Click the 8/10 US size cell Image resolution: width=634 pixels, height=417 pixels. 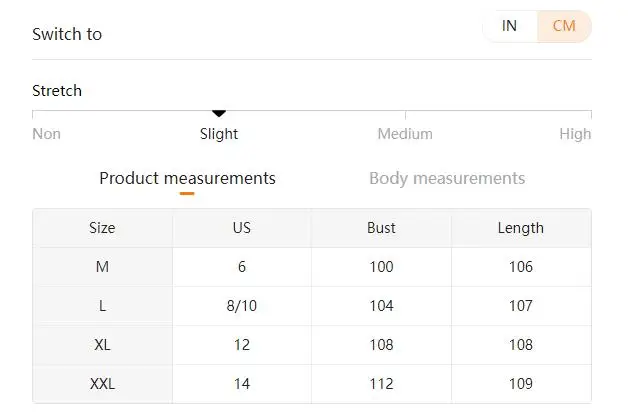(242, 306)
